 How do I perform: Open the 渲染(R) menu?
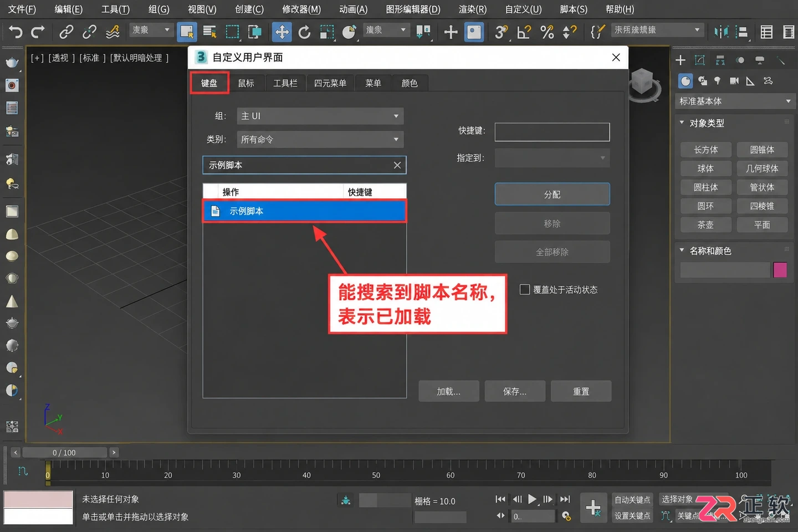tap(473, 9)
